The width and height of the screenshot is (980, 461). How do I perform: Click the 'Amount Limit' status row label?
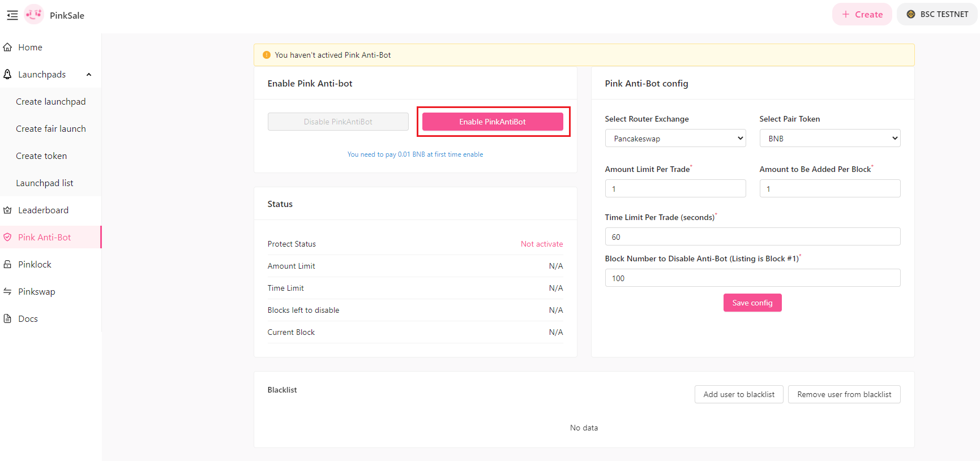point(291,266)
